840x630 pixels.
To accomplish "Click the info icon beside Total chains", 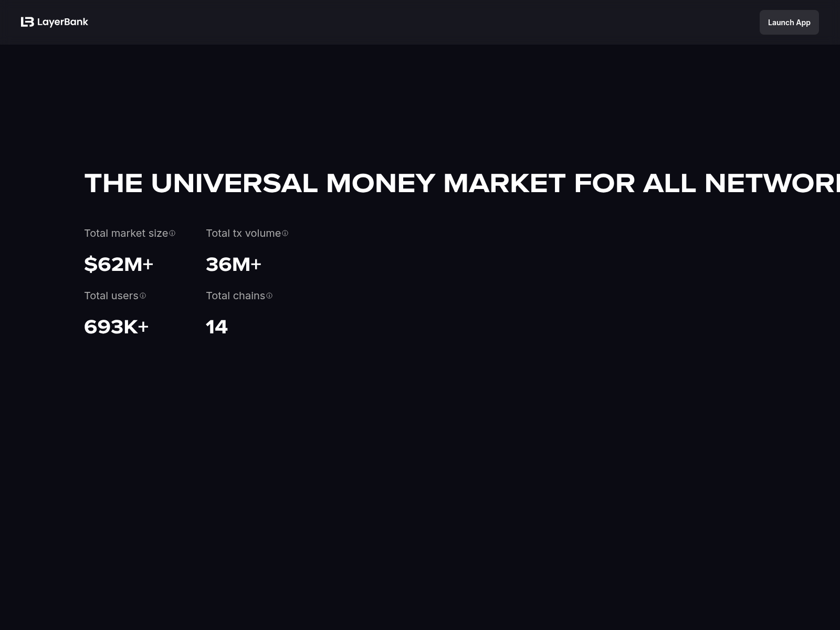I will pos(269,296).
